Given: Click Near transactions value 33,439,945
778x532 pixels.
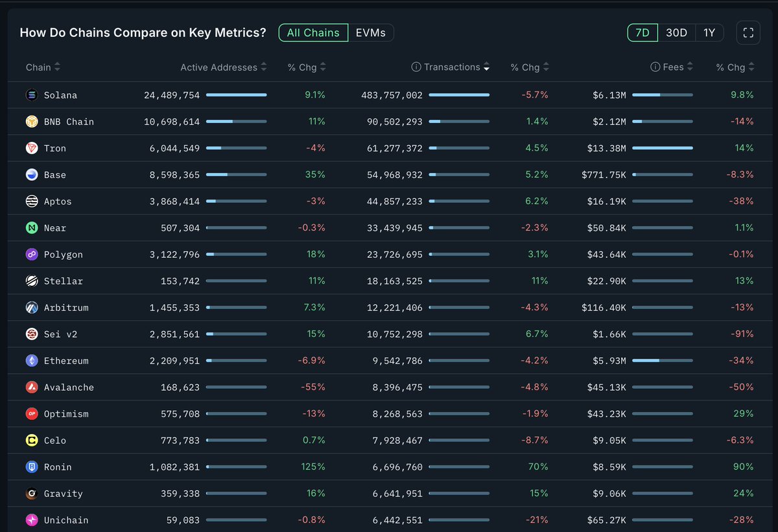Looking at the screenshot, I should (x=394, y=228).
